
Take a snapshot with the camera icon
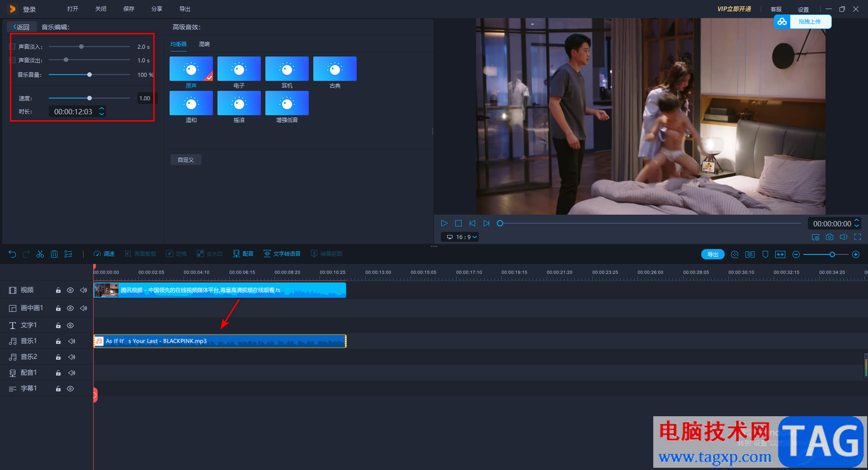pyautogui.click(x=830, y=237)
